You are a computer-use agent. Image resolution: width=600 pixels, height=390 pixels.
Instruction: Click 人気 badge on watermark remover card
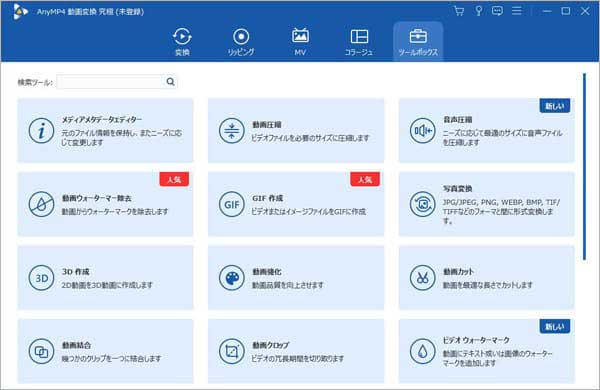(x=174, y=179)
